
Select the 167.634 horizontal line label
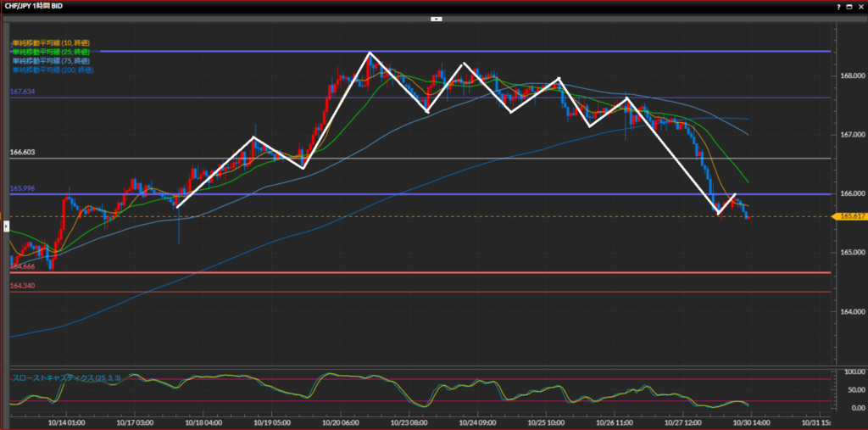pos(22,92)
